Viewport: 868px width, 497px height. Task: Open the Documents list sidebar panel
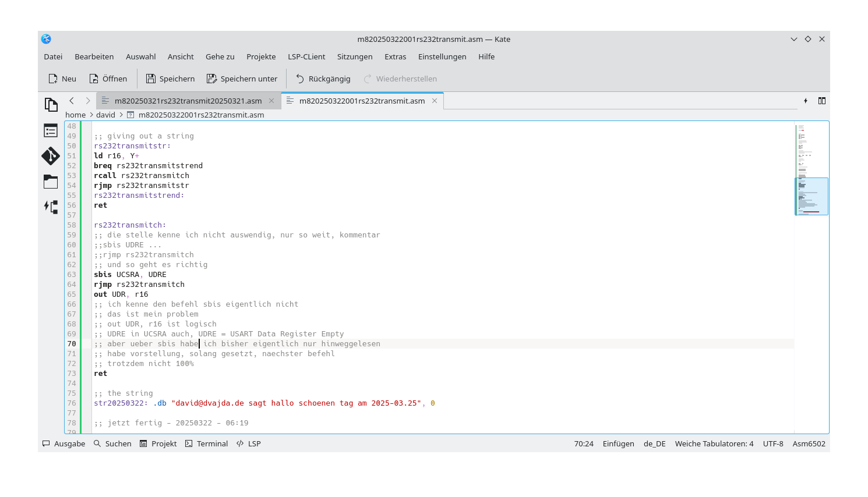pyautogui.click(x=51, y=131)
